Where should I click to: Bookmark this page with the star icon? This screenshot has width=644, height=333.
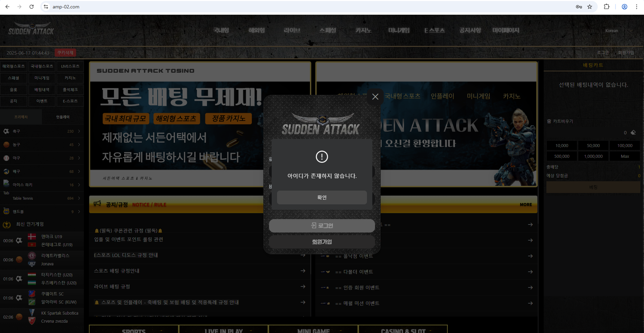[590, 7]
